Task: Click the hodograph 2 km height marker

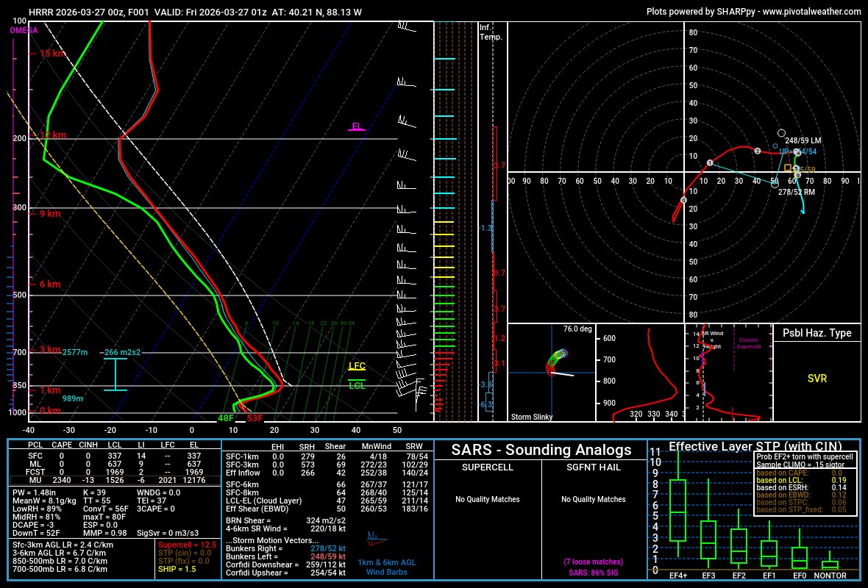Action: (x=757, y=151)
